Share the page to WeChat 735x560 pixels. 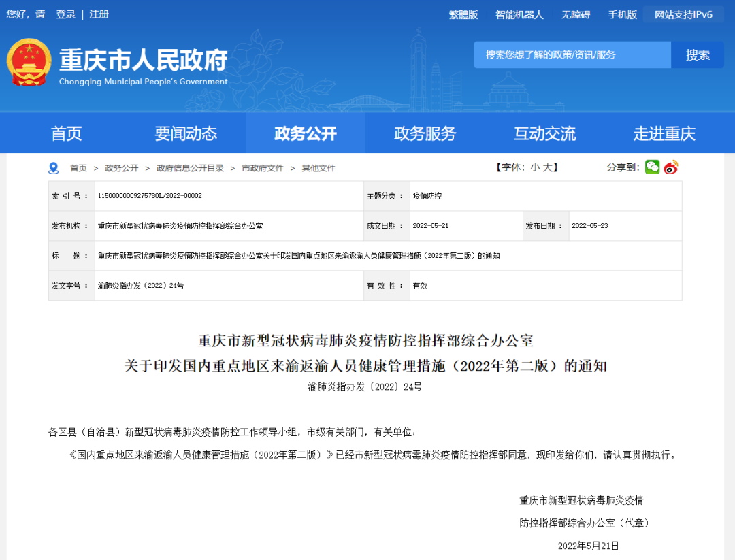pyautogui.click(x=652, y=167)
